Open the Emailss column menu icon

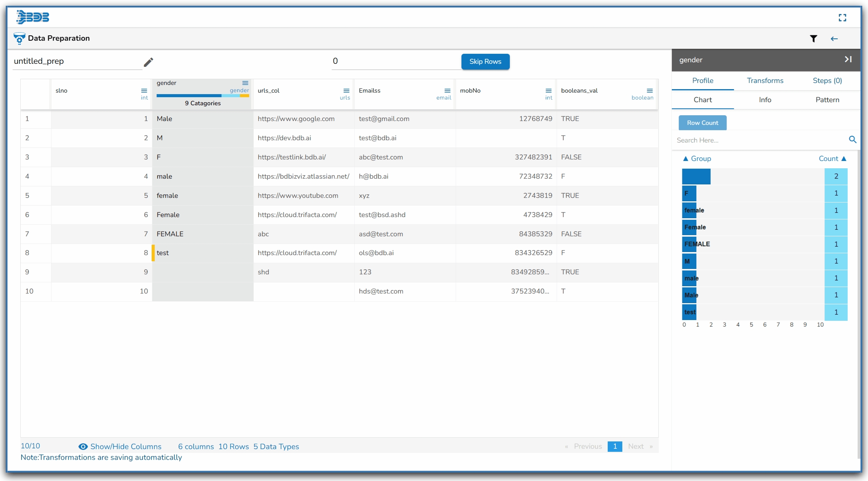[447, 91]
